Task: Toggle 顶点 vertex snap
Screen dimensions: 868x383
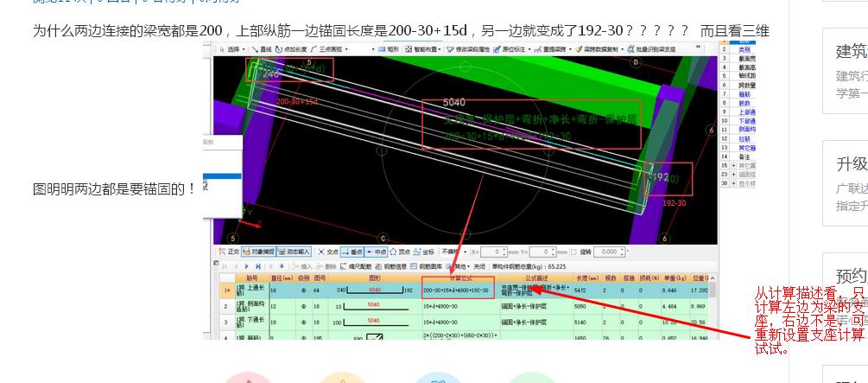Action: pos(401,252)
